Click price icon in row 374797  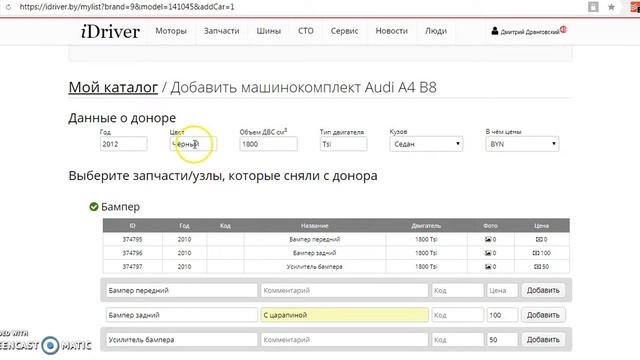point(538,267)
